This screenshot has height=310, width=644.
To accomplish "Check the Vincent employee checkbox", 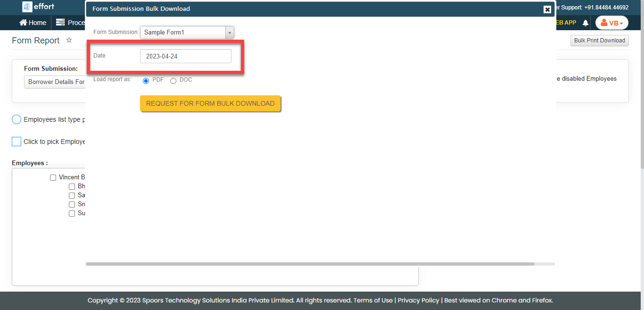I will tap(53, 178).
